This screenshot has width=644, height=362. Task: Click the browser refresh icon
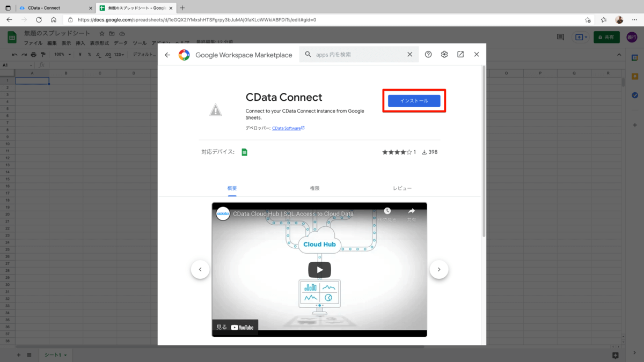pos(39,20)
